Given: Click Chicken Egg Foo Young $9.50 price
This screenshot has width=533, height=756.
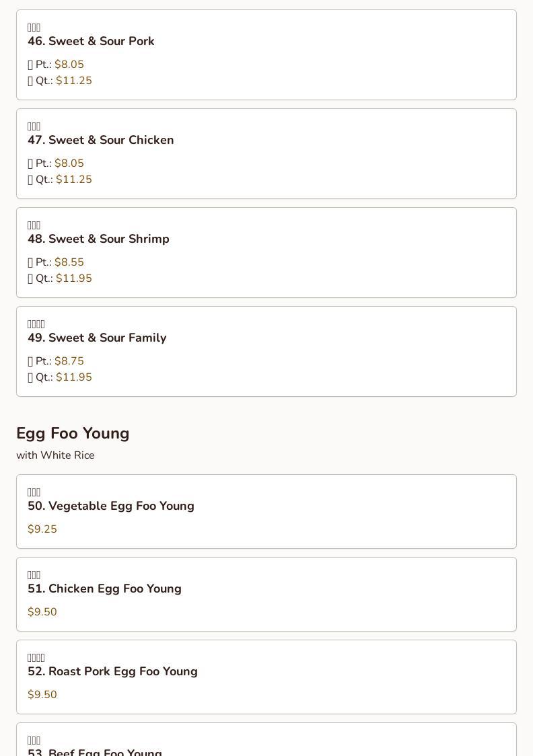Looking at the screenshot, I should [x=42, y=612].
